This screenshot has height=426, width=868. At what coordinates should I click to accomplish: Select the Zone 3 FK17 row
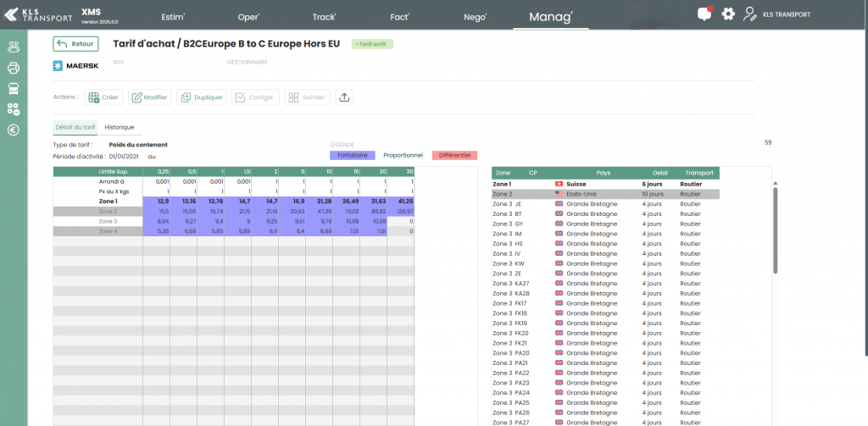(x=605, y=303)
